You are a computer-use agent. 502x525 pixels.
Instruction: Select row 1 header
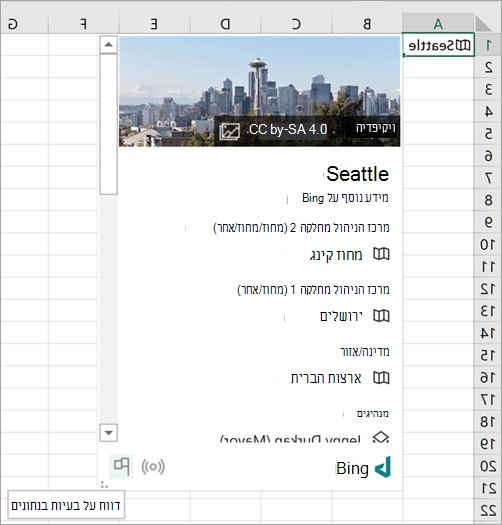coord(488,45)
